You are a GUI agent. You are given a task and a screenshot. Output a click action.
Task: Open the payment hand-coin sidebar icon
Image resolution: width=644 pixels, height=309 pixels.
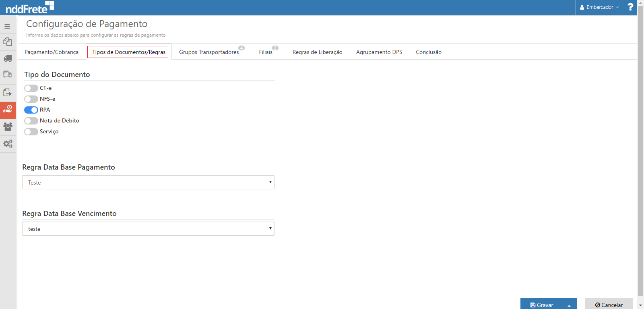tap(8, 110)
